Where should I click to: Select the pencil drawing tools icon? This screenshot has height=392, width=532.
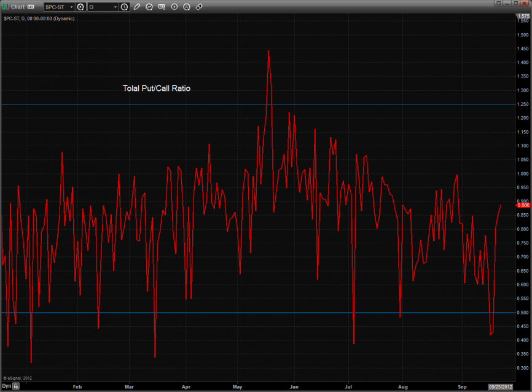[137, 7]
